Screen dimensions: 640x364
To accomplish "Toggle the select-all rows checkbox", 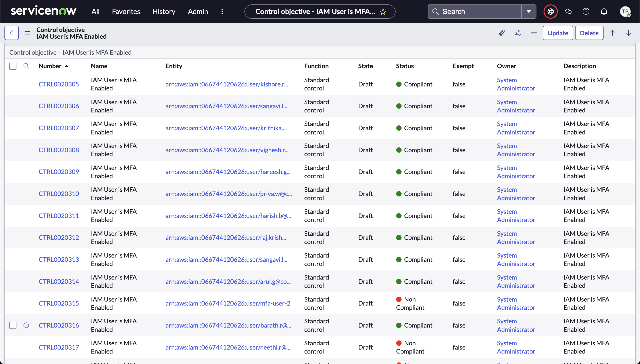I will click(13, 66).
